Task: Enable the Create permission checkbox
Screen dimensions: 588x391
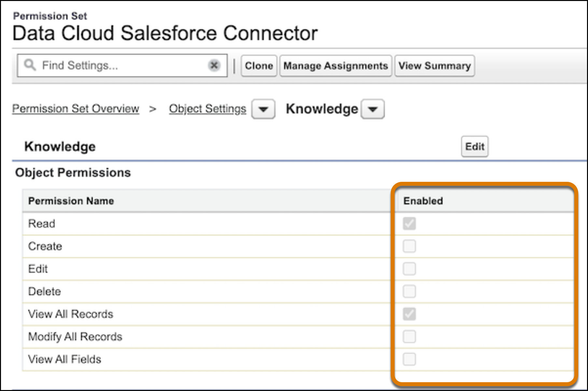Action: point(409,246)
